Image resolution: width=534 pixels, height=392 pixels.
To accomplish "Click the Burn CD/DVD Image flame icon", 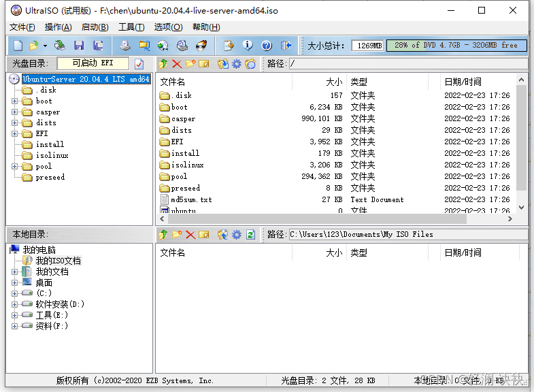I will tap(201, 46).
